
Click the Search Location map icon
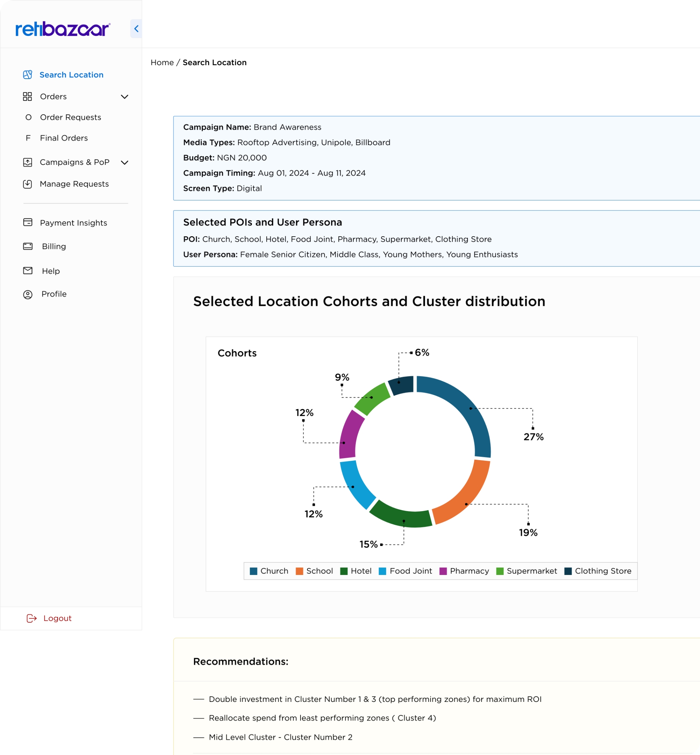tap(27, 74)
